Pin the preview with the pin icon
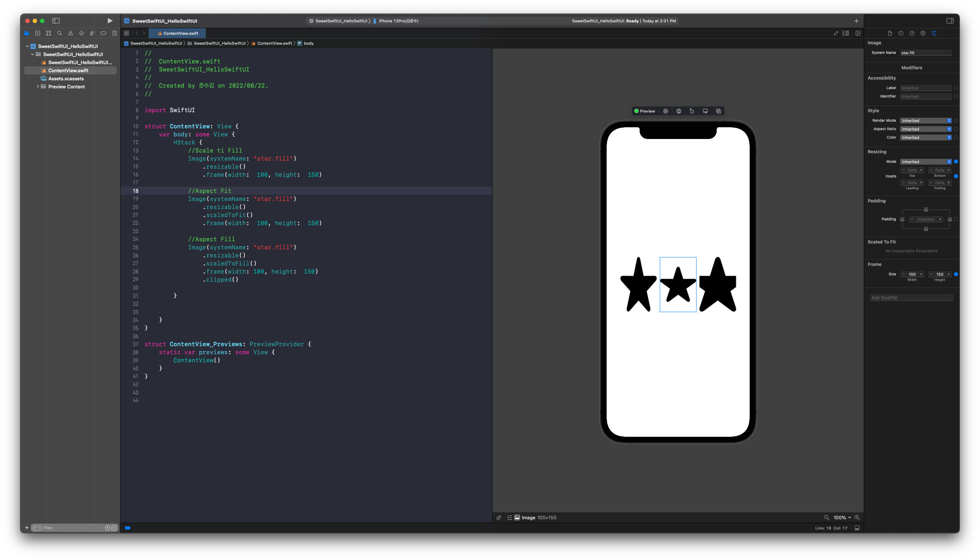The width and height of the screenshot is (980, 560). [x=499, y=518]
